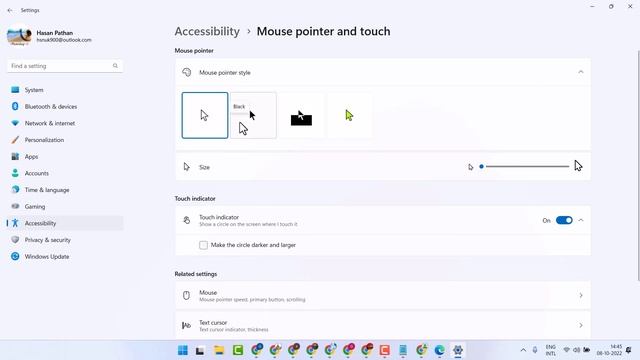The width and height of the screenshot is (640, 360).
Task: Click the green C app on the taskbar
Action: click(238, 350)
